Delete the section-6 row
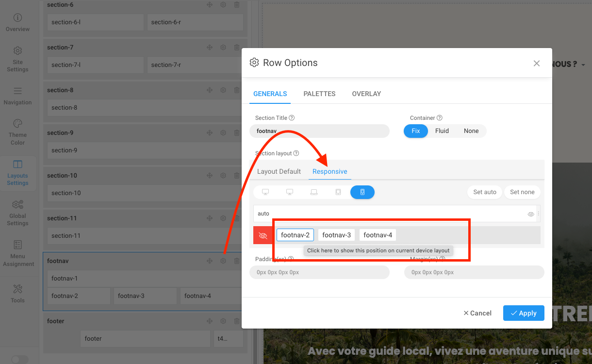Image resolution: width=592 pixels, height=364 pixels. point(237,5)
